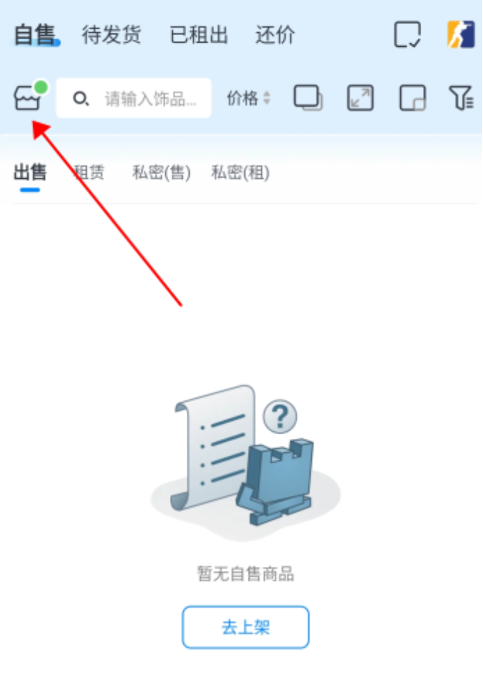Select the 自售 tab

pyautogui.click(x=35, y=34)
